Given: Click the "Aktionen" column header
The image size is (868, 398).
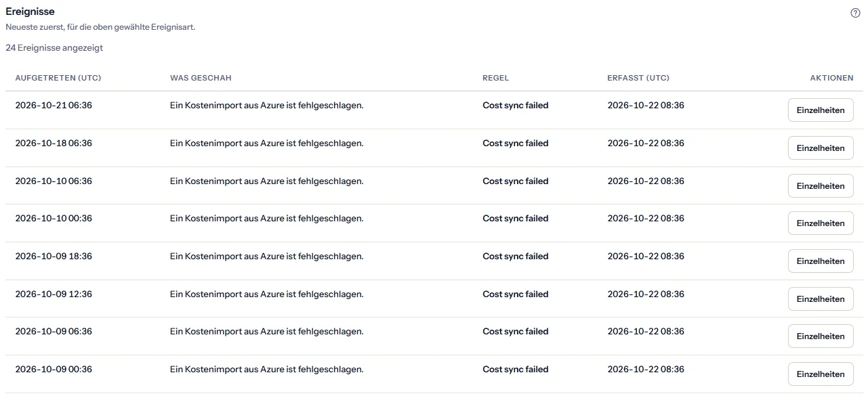Looking at the screenshot, I should (832, 78).
